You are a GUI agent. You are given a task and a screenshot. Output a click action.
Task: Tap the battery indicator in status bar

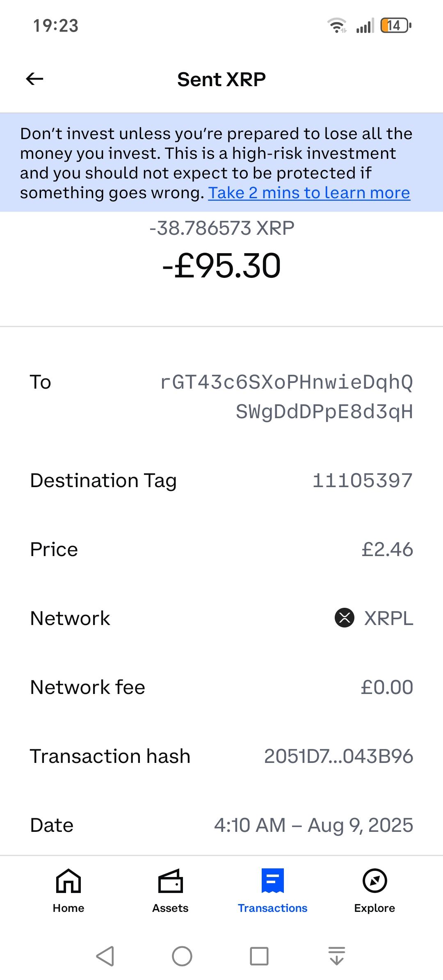tap(395, 25)
